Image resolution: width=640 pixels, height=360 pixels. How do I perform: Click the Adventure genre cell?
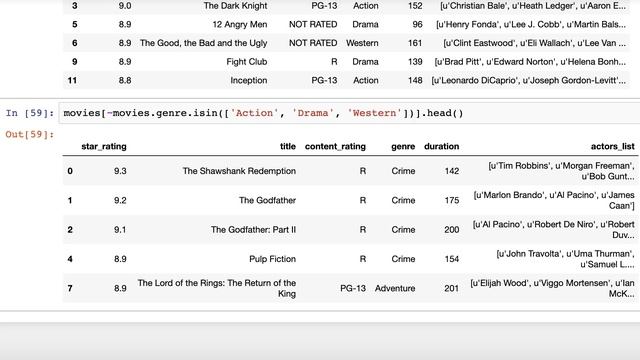pos(395,288)
